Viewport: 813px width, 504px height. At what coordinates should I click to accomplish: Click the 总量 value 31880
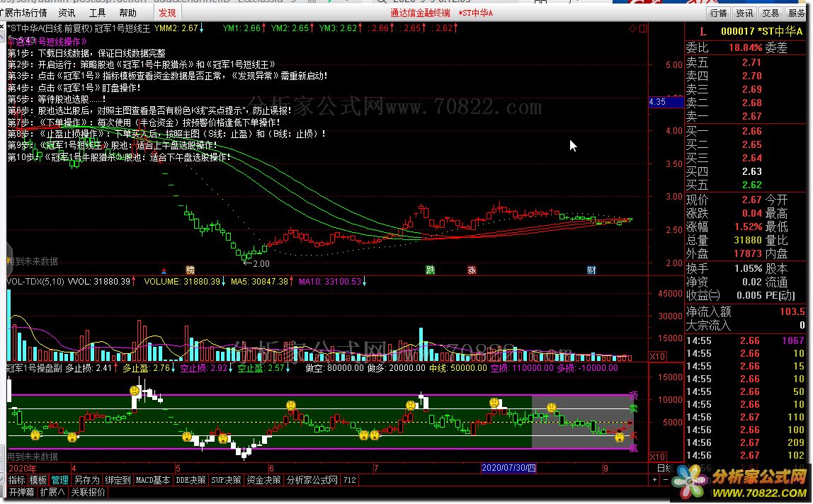[x=748, y=240]
